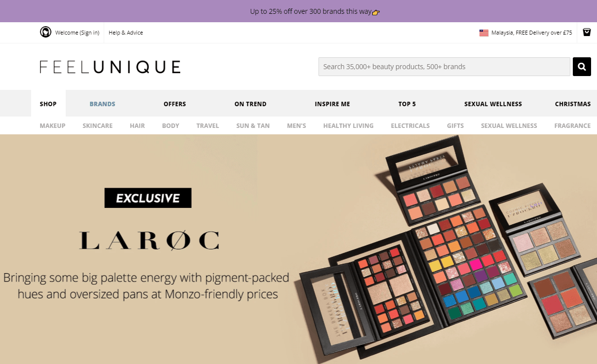The width and height of the screenshot is (597, 364).
Task: Click the search products input field
Action: pyautogui.click(x=444, y=67)
